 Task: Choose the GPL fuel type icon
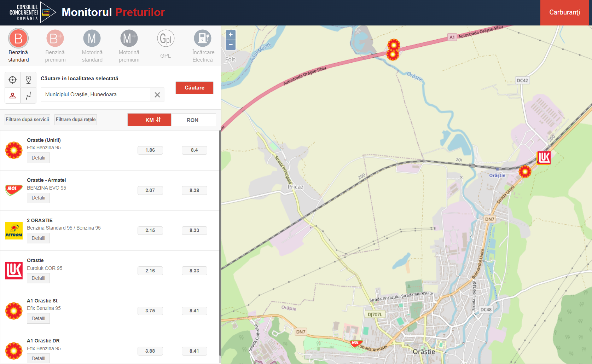click(166, 39)
